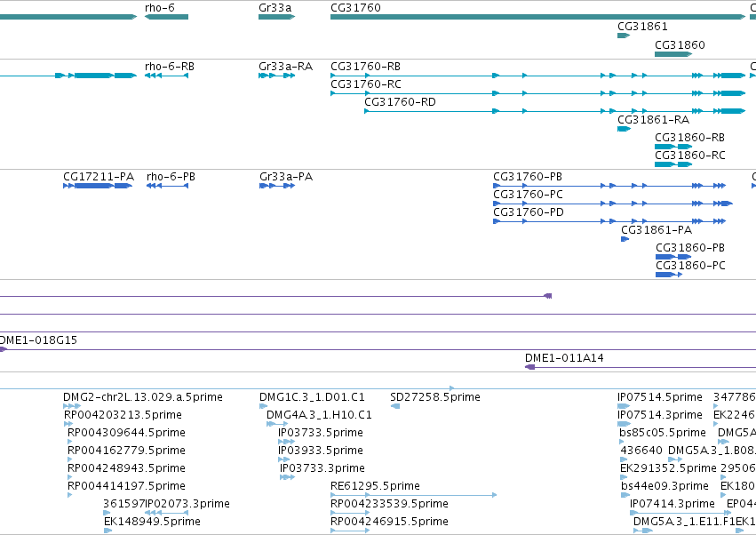The width and height of the screenshot is (756, 535).
Task: Select EST DMG2-chr2L.13.029.a.5prime
Action: coord(72,406)
